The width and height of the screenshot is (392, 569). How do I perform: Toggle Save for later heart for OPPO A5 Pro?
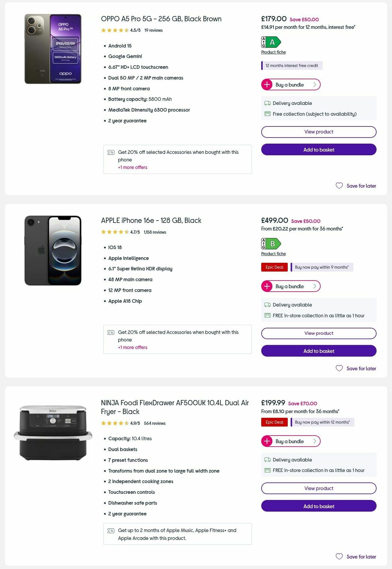click(x=339, y=186)
